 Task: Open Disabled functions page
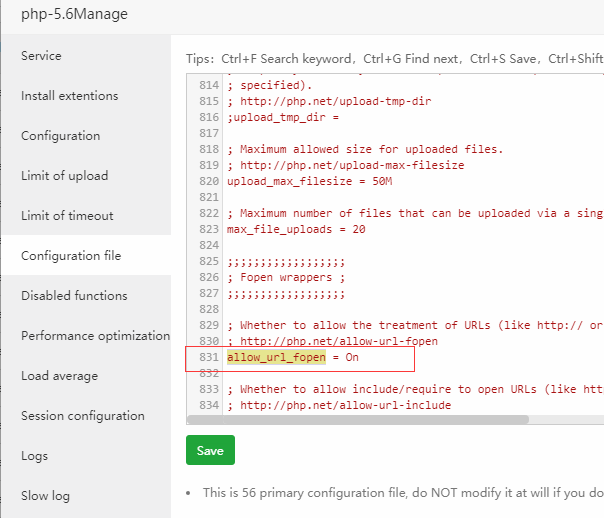pos(74,296)
